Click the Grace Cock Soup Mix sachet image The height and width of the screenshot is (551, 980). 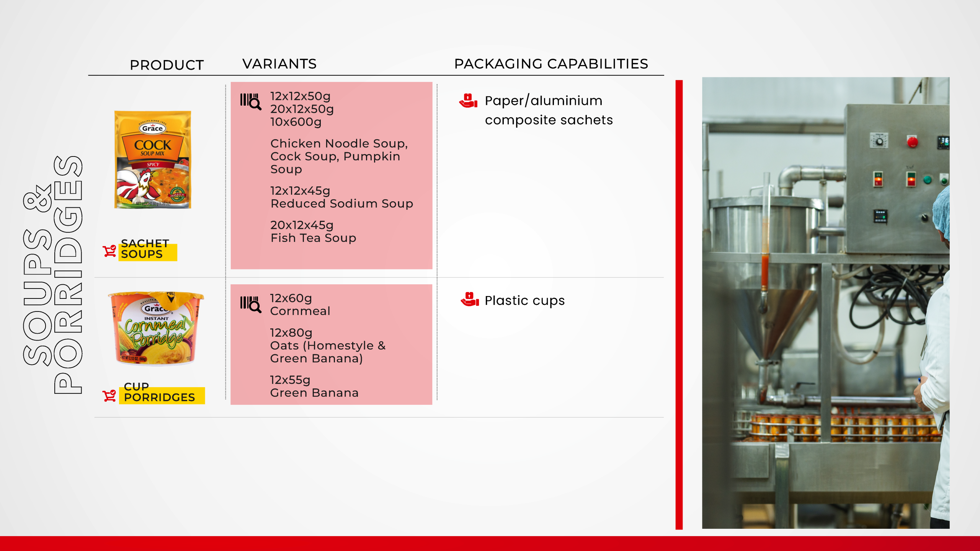153,160
